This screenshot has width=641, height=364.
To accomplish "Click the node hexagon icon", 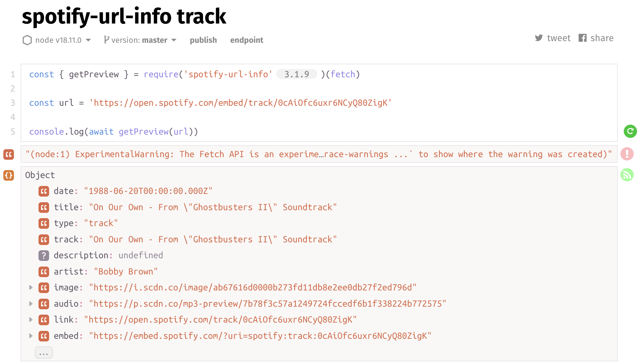I will [27, 40].
